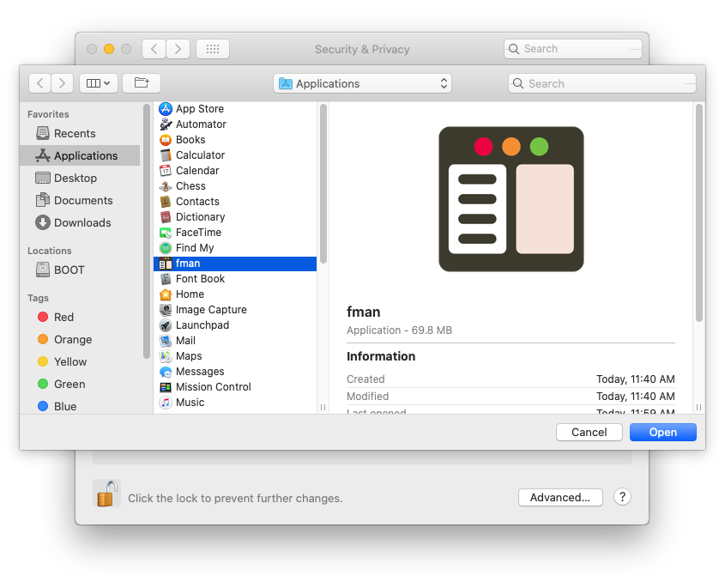Click the file dialog Search field
This screenshot has width=725, height=588.
[x=602, y=84]
